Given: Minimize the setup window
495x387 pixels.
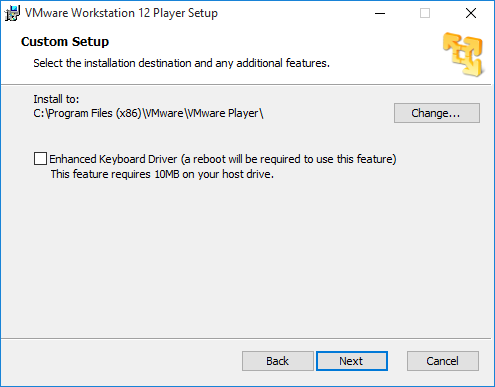Looking at the screenshot, I should click(380, 13).
